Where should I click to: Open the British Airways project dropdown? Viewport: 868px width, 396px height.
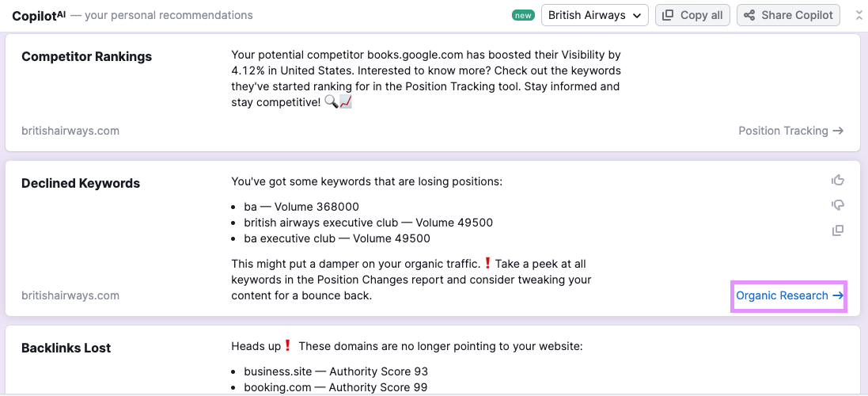[594, 15]
